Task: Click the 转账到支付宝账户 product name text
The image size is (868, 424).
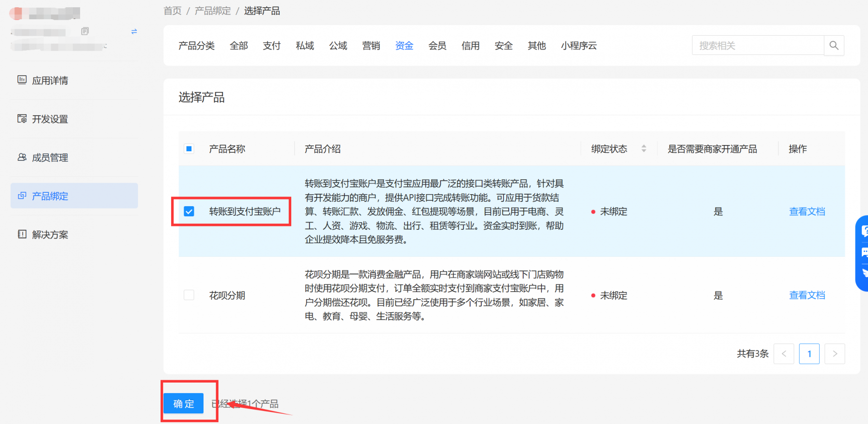Action: (x=245, y=212)
